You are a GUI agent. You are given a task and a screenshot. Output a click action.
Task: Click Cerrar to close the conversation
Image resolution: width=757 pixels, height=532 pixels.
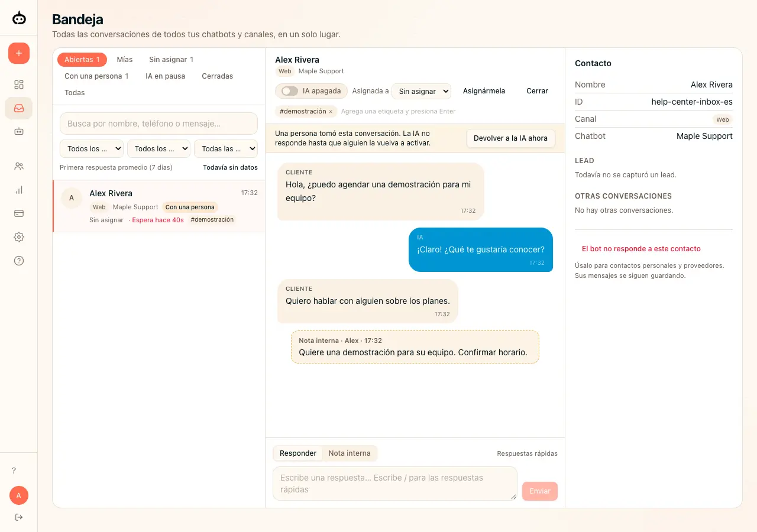pos(538,91)
